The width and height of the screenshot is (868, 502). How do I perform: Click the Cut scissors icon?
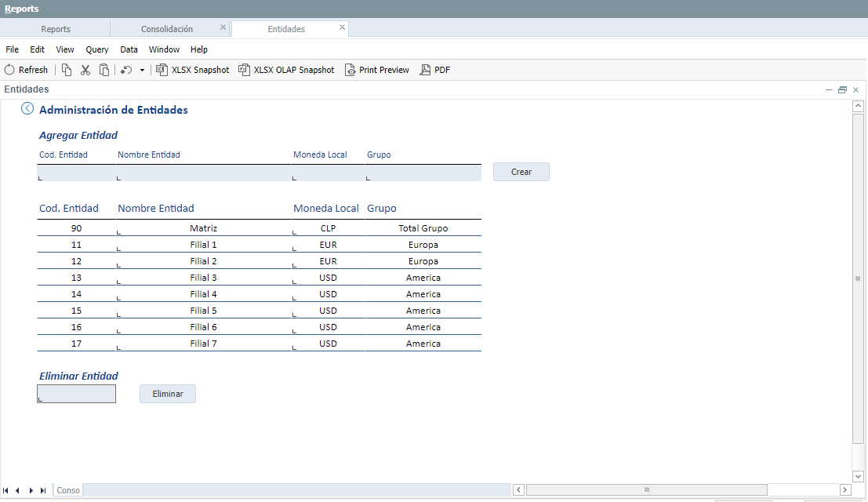click(x=85, y=70)
